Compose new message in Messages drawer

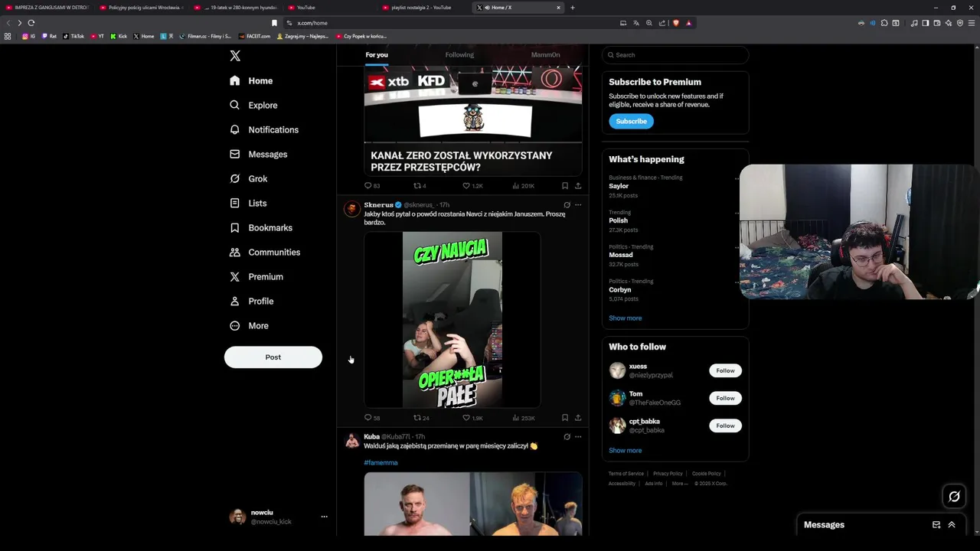point(936,525)
